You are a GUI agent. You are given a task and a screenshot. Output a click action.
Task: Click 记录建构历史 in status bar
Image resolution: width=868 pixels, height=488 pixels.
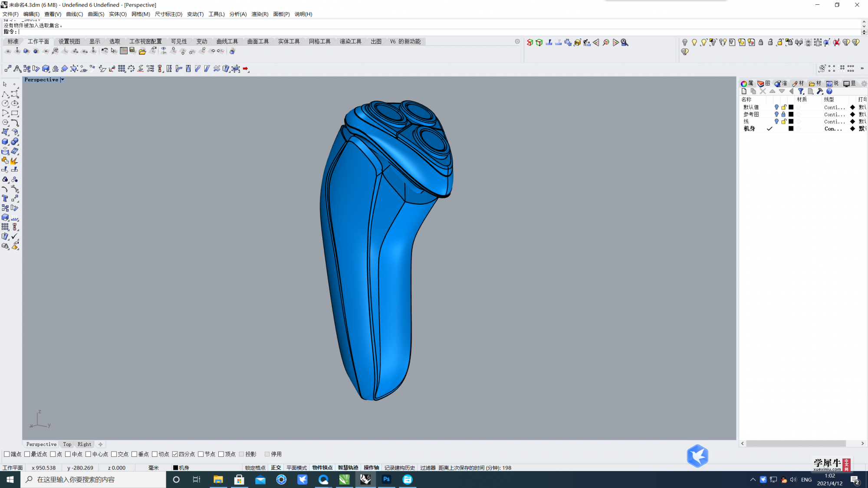click(399, 468)
